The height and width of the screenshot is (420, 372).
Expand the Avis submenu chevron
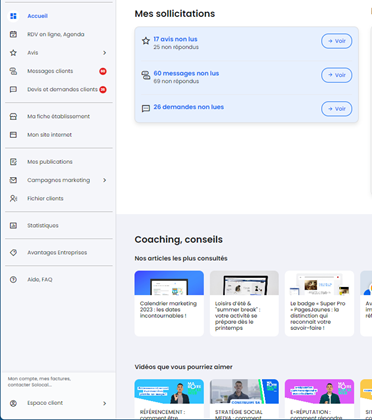pyautogui.click(x=104, y=53)
